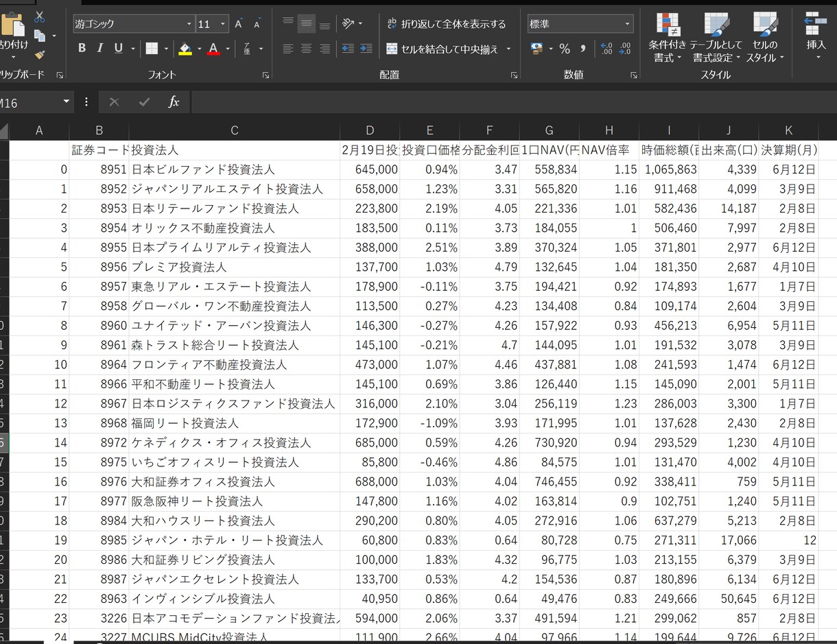Viewport: 837px width, 644px height.
Task: Click the decrease indent icon
Action: tap(348, 49)
